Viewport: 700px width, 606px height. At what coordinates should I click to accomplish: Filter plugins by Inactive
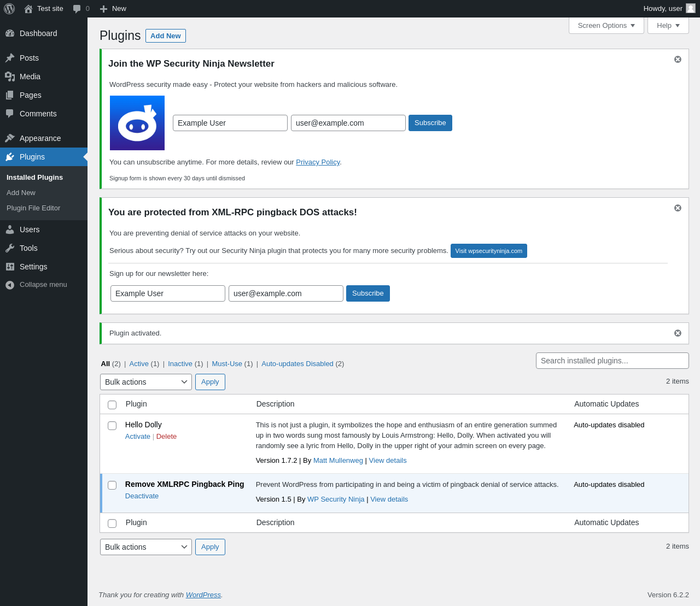180,364
